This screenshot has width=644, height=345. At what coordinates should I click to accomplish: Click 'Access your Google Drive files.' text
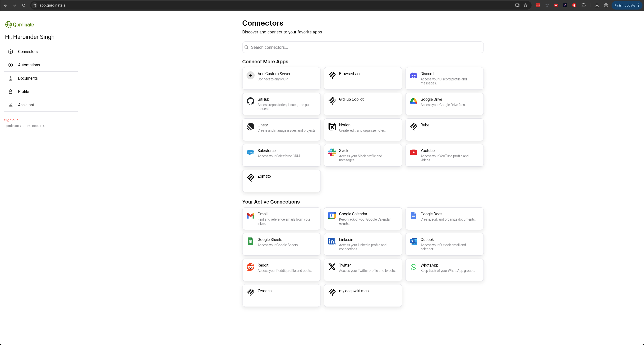pyautogui.click(x=443, y=105)
